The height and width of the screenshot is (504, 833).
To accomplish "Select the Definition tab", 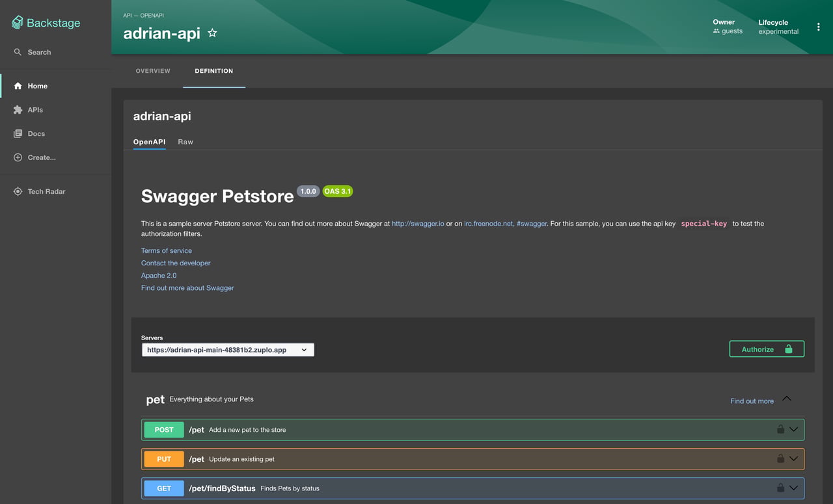I will tap(214, 71).
